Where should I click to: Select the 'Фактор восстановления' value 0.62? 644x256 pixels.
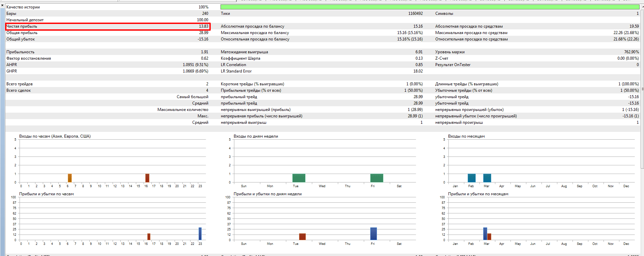(x=204, y=58)
